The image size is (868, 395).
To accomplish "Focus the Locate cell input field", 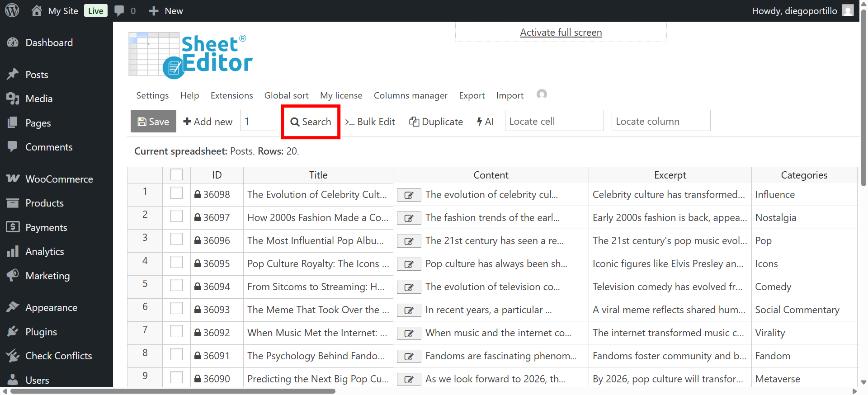I will (x=554, y=121).
